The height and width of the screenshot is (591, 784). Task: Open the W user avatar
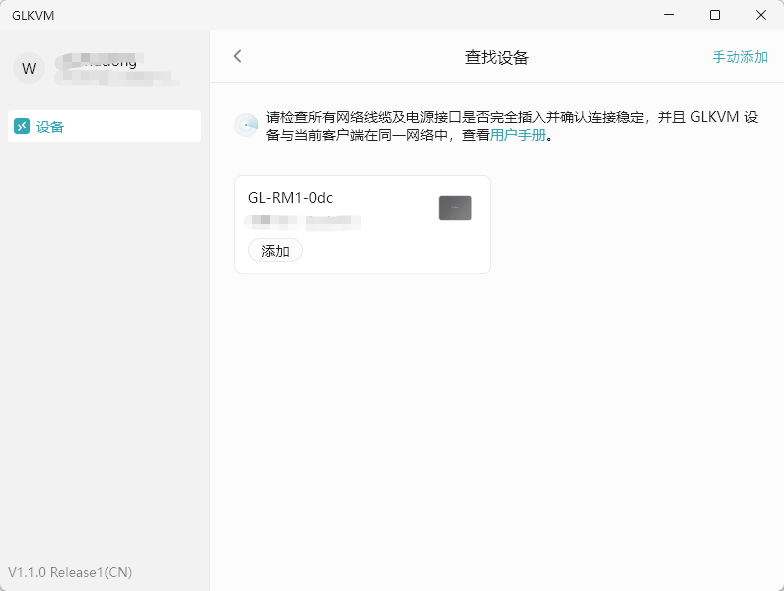coord(29,68)
